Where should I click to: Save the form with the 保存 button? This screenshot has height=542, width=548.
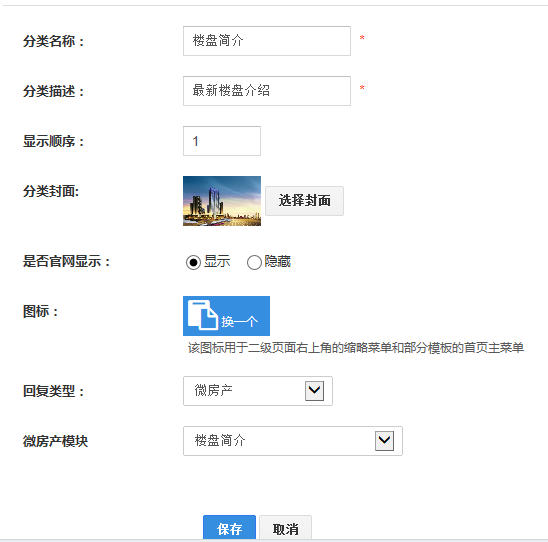(x=229, y=528)
